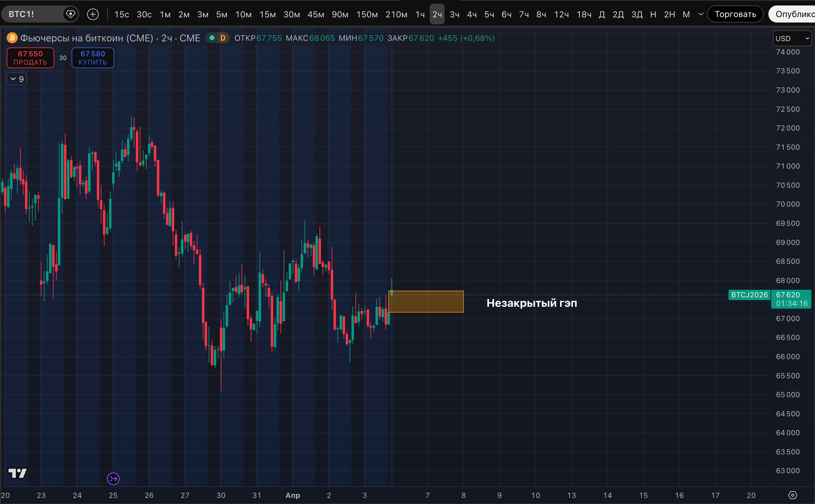
Task: Click the Торговать button
Action: 735,14
